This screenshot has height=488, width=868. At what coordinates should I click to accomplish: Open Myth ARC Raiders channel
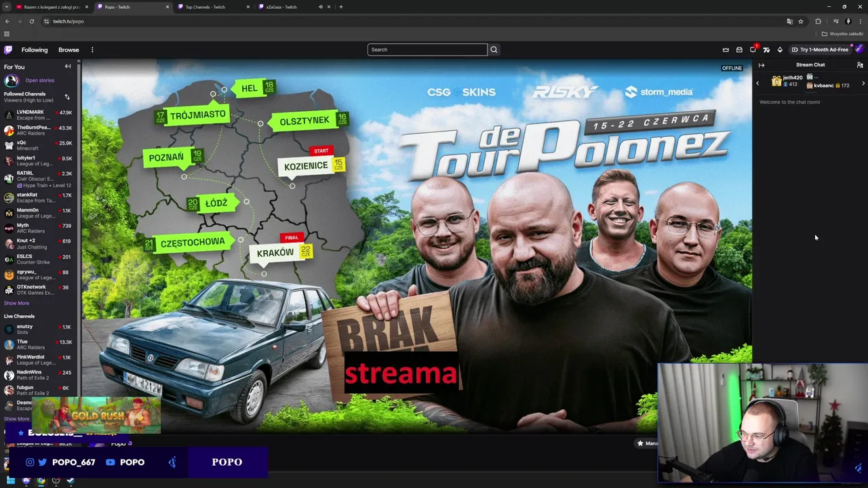tap(39, 228)
